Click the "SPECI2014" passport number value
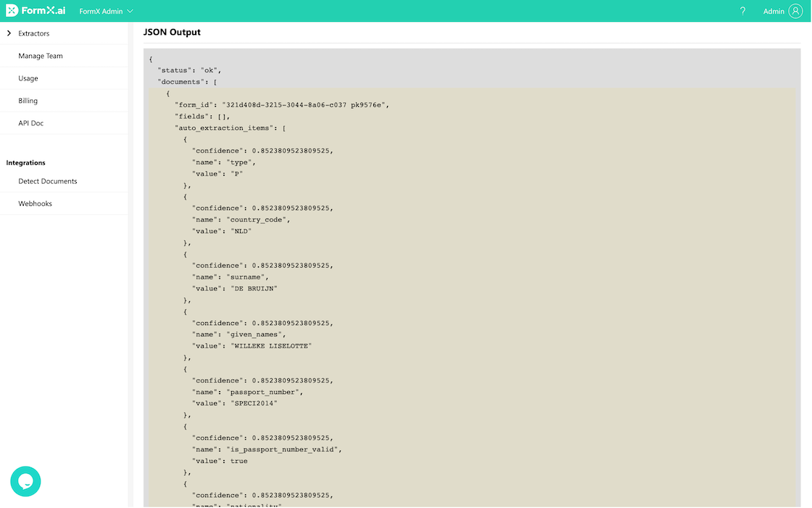 click(x=254, y=403)
